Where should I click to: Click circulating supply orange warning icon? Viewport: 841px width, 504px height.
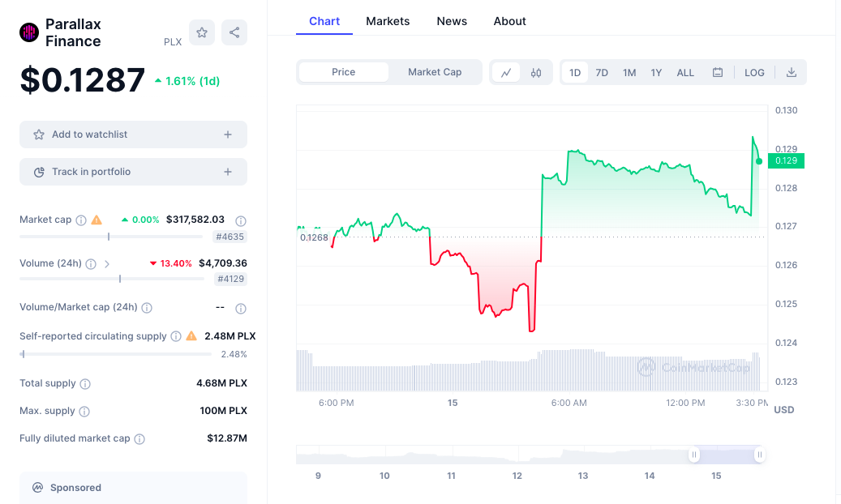191,336
